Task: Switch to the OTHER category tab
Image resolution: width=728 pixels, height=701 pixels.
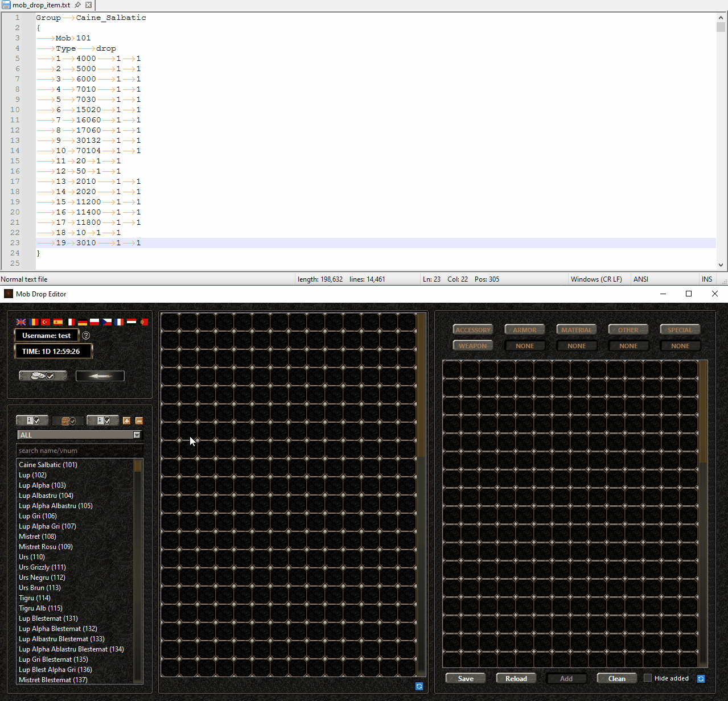Action: click(628, 329)
